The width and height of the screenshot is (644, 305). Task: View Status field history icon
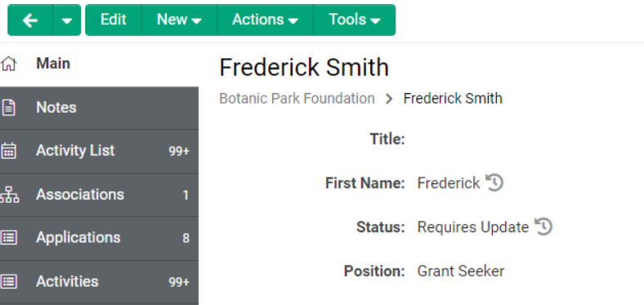(x=543, y=227)
